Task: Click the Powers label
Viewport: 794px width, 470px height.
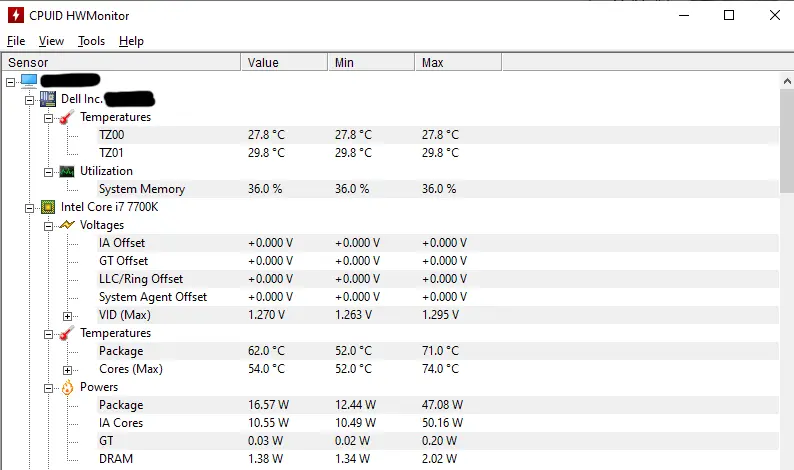Action: point(99,387)
